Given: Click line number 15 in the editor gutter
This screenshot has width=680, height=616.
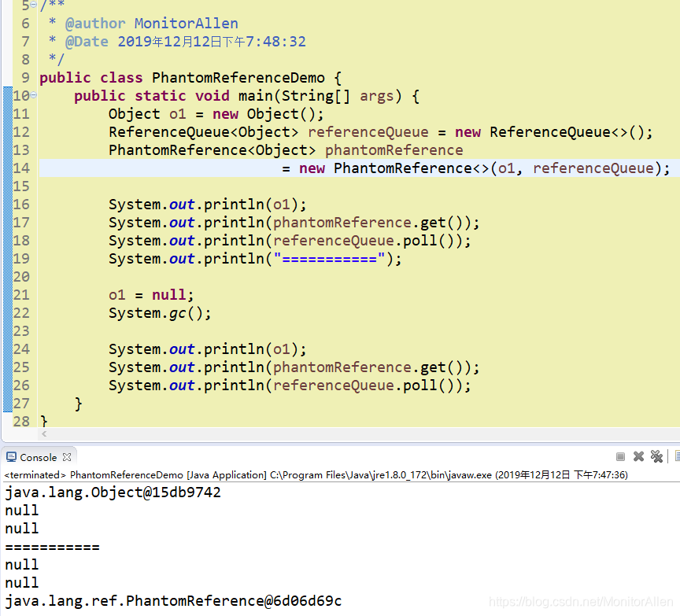Looking at the screenshot, I should point(21,186).
